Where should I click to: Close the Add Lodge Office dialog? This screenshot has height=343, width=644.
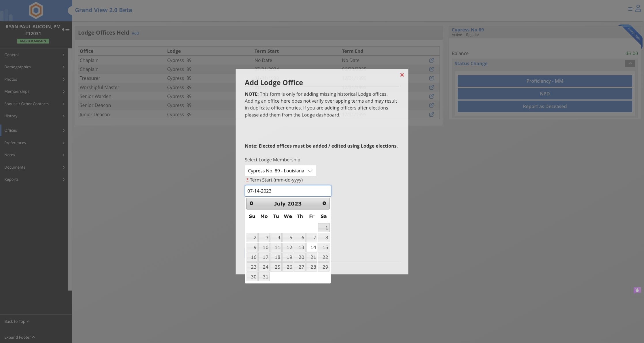[x=402, y=75]
